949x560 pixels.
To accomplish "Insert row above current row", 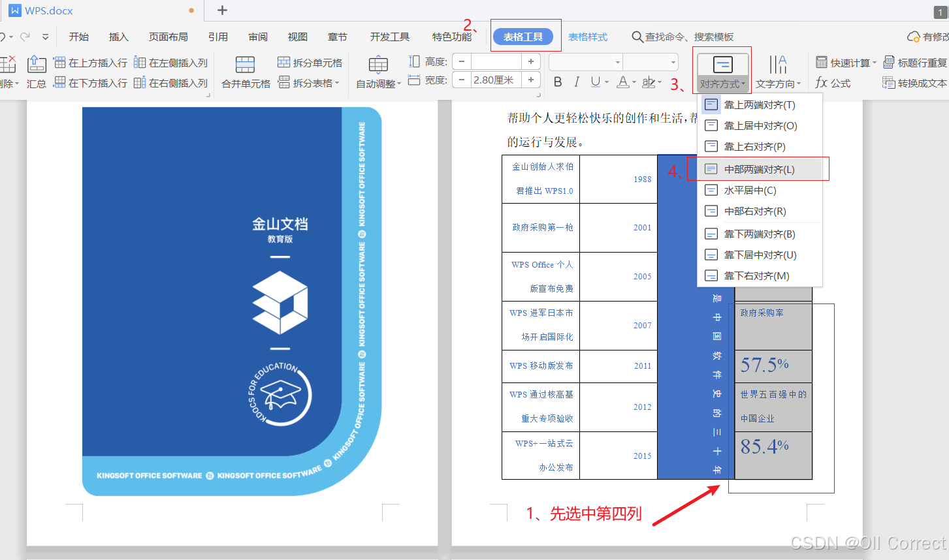I will (x=91, y=63).
